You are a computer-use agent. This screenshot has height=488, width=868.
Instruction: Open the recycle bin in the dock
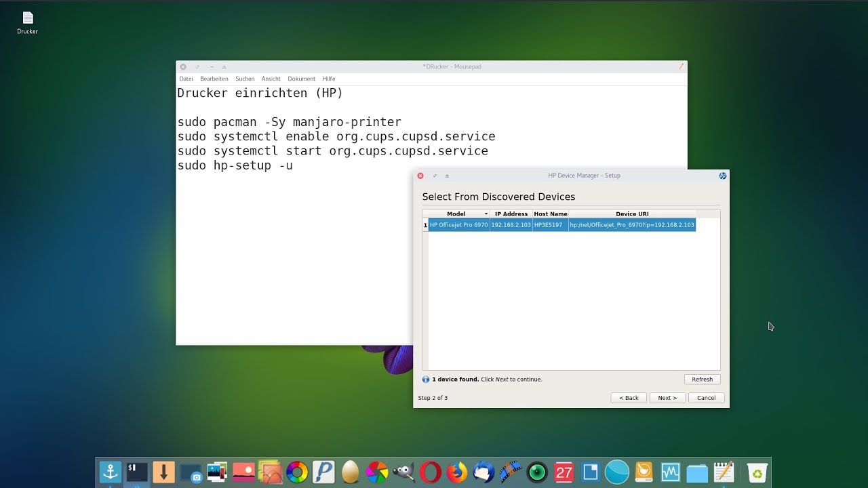coord(757,472)
